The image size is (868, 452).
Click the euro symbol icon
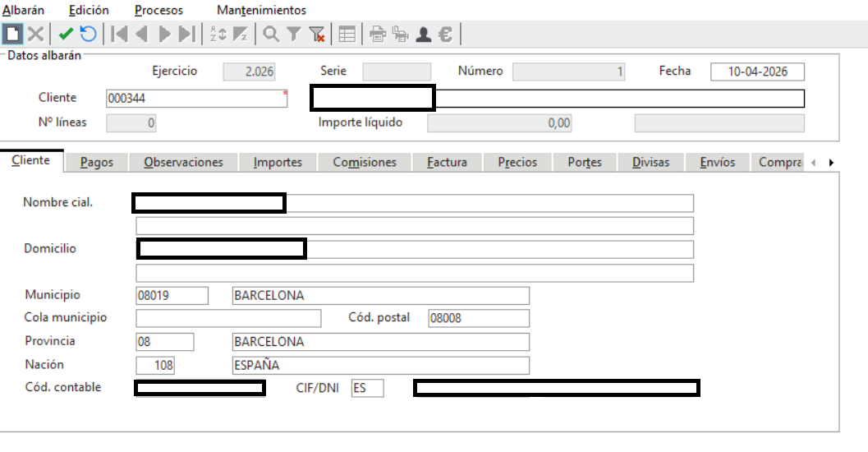445,34
